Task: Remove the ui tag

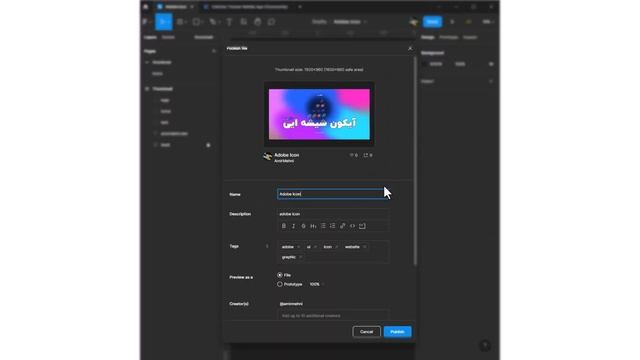Action: coord(315,247)
